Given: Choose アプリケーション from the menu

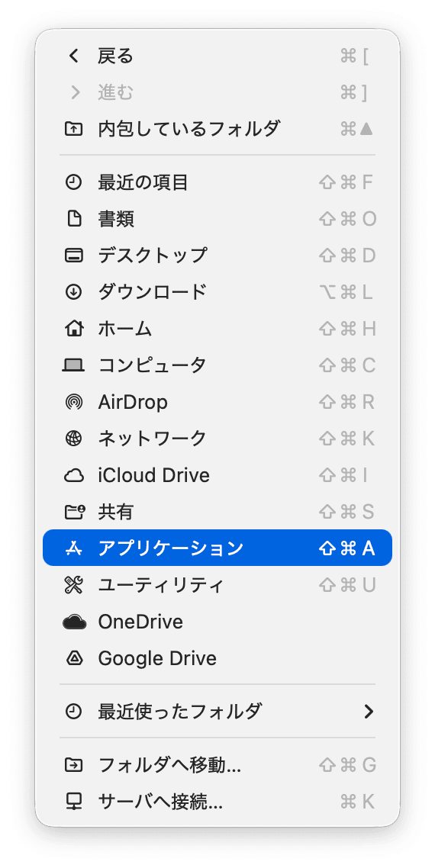Looking at the screenshot, I should pos(217,548).
